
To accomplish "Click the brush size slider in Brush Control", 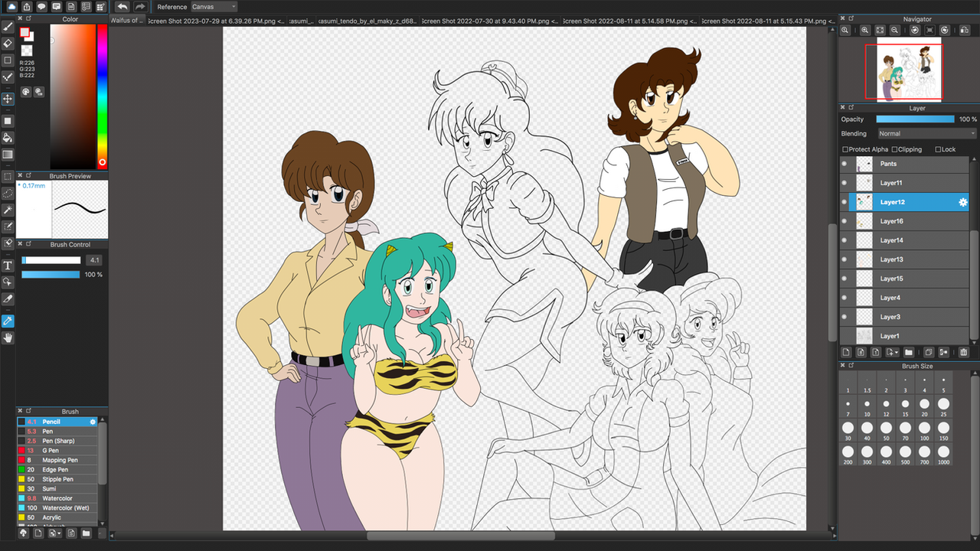I will (x=51, y=260).
